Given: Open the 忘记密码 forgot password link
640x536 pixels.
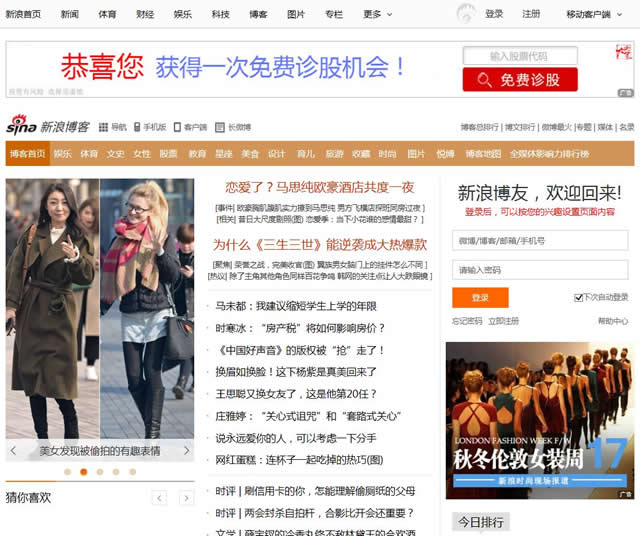Looking at the screenshot, I should click(467, 321).
